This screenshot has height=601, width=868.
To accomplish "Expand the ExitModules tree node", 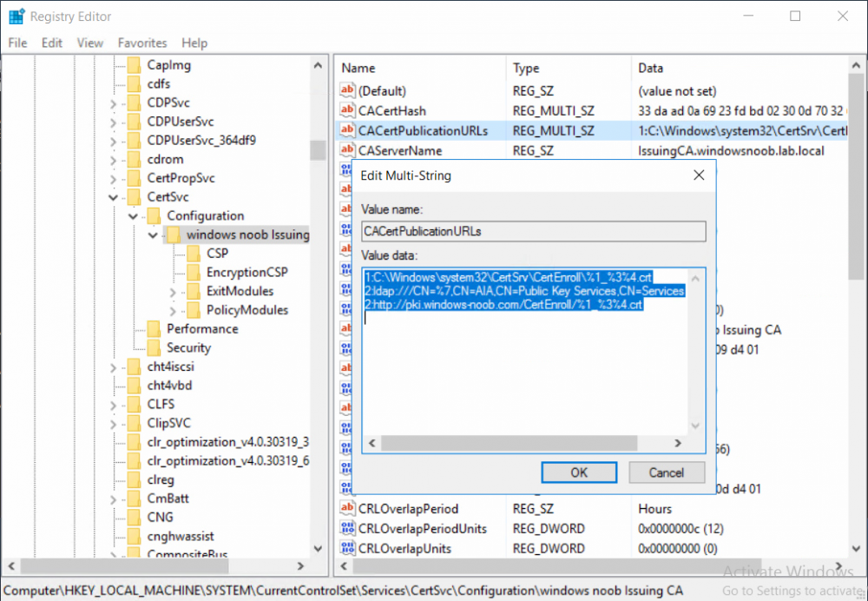I will click(174, 292).
